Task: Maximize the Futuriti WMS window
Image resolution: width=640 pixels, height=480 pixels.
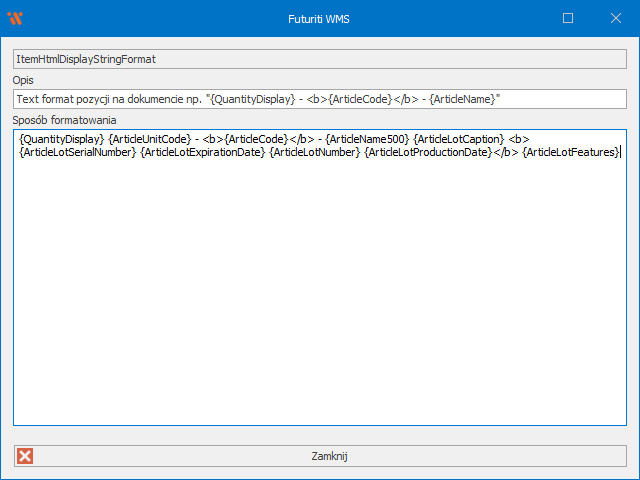Action: tap(568, 18)
